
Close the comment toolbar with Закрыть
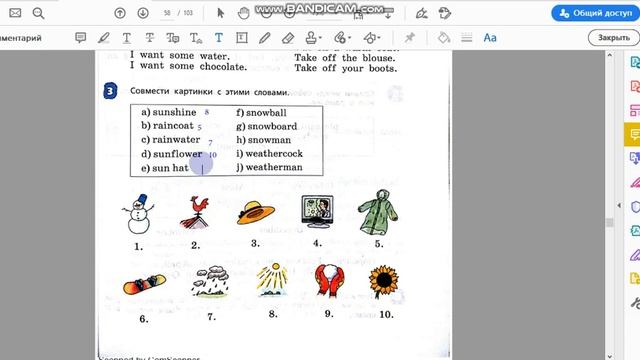pyautogui.click(x=613, y=38)
